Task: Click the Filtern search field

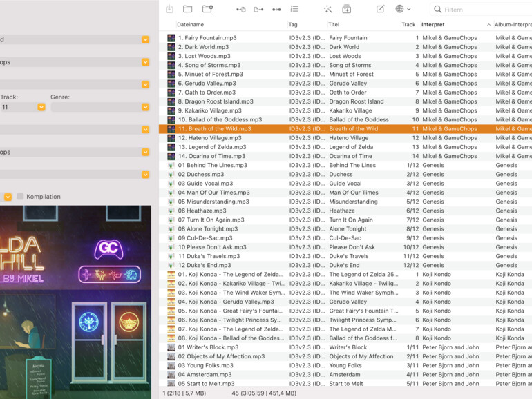Action: pyautogui.click(x=482, y=10)
